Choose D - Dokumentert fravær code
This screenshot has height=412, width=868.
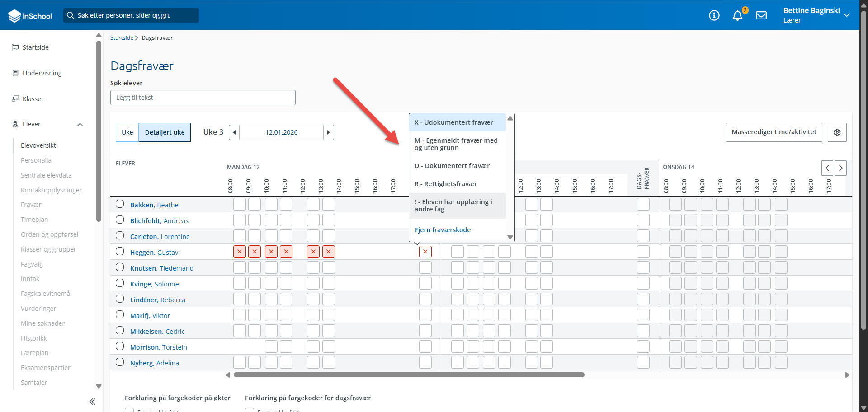pyautogui.click(x=458, y=166)
